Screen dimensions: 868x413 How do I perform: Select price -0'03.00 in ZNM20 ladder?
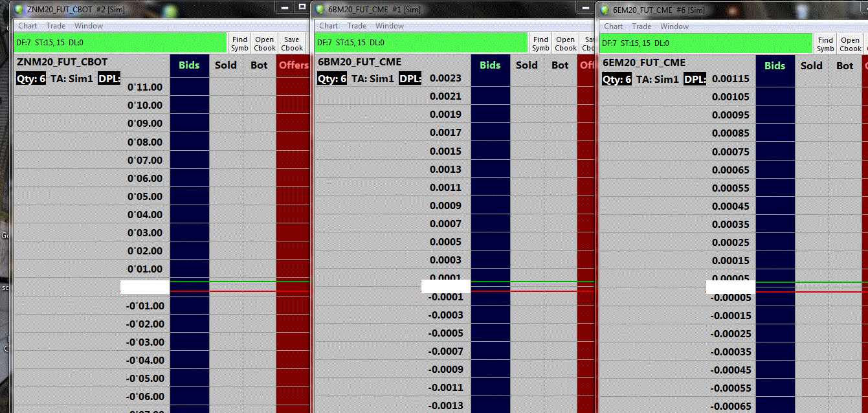point(145,342)
